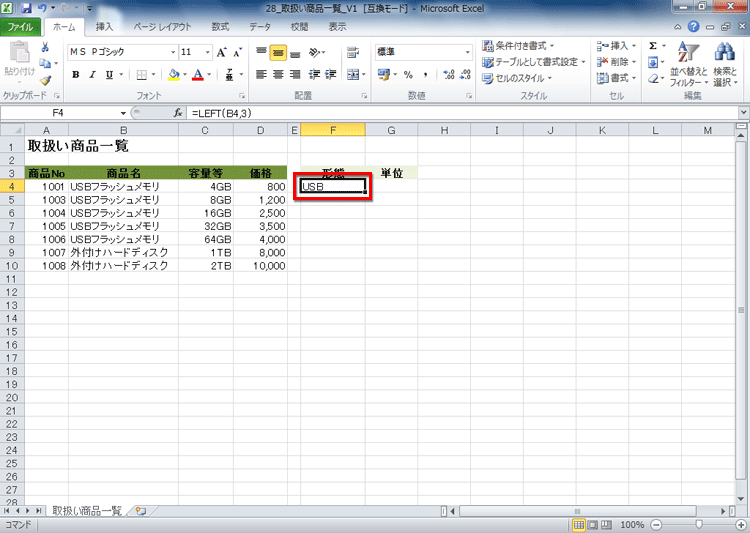Switch to 挿入 ribbon tab
This screenshot has height=533, width=750.
click(104, 27)
